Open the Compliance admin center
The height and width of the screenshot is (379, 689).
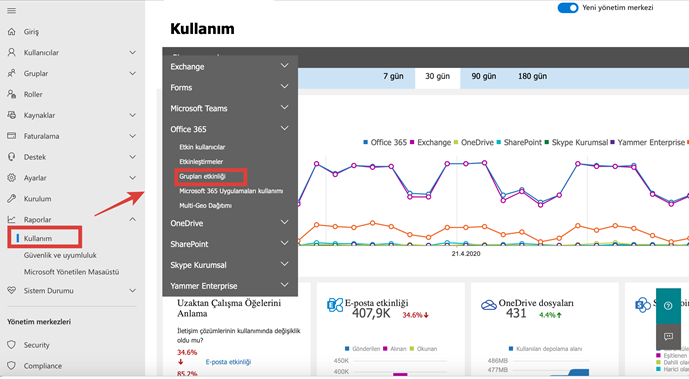point(43,366)
